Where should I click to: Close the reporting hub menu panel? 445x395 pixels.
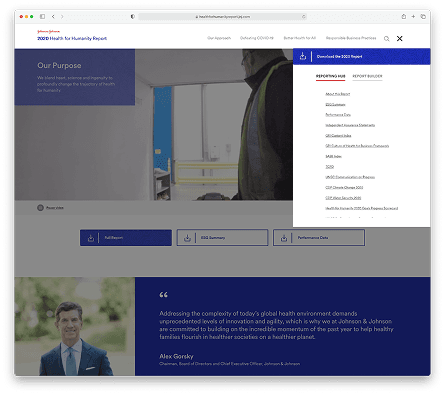(x=399, y=39)
